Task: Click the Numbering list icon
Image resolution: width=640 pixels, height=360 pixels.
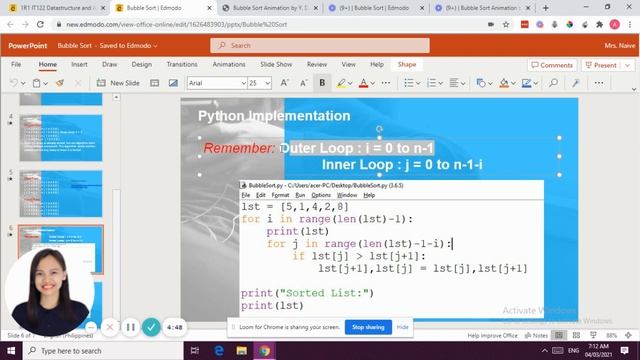Action: 431,83
